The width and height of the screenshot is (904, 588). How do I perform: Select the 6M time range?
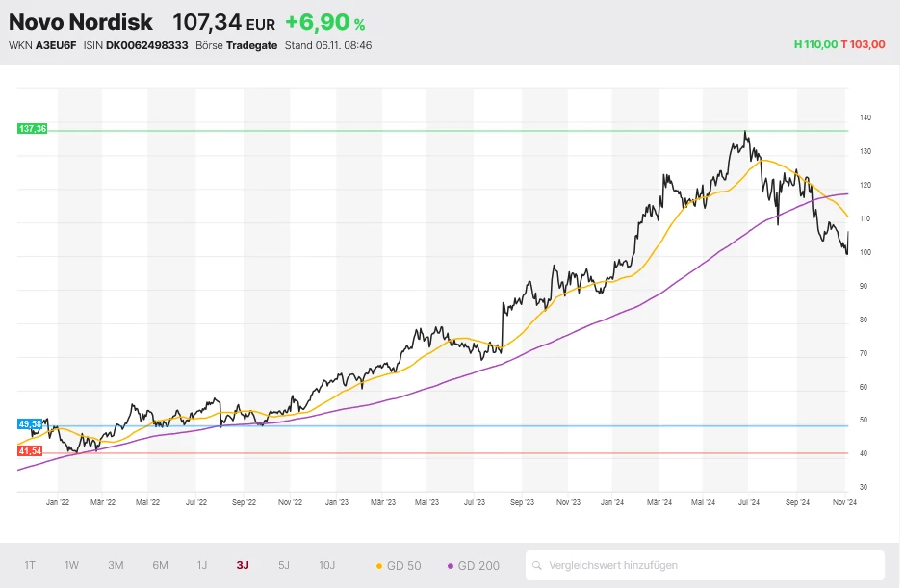(160, 566)
